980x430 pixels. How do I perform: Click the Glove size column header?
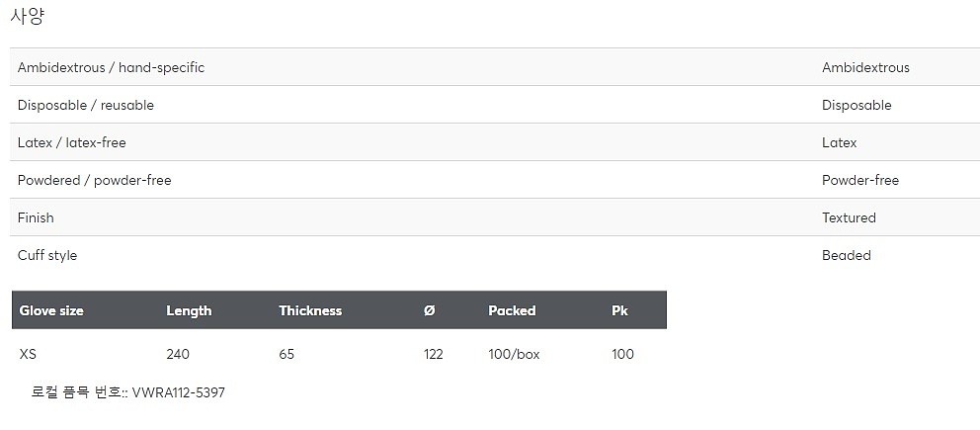51,310
